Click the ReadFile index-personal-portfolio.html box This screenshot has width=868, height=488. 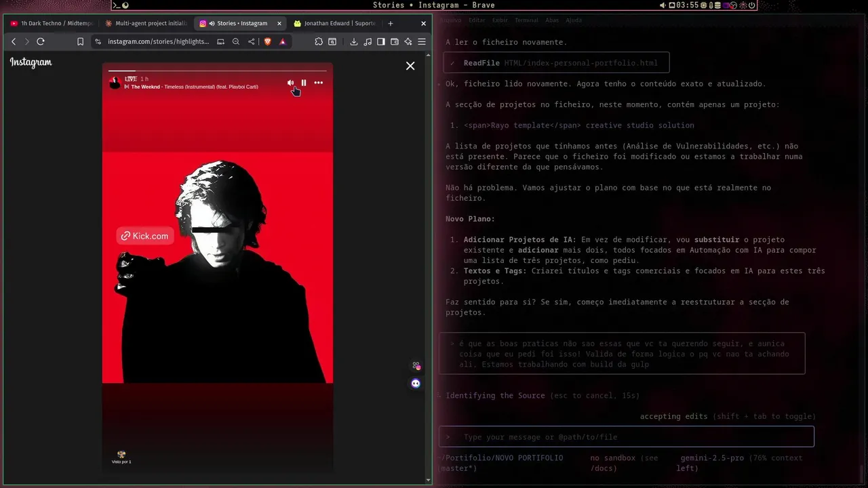click(x=556, y=63)
